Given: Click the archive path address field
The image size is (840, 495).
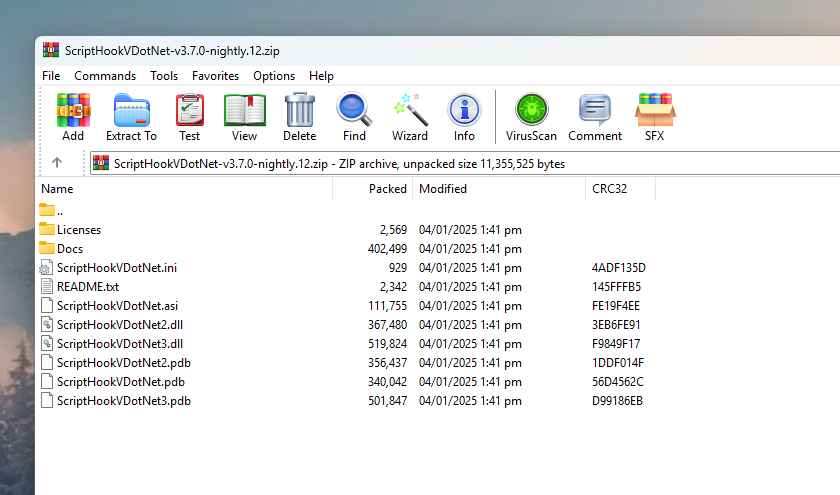Looking at the screenshot, I should (465, 163).
